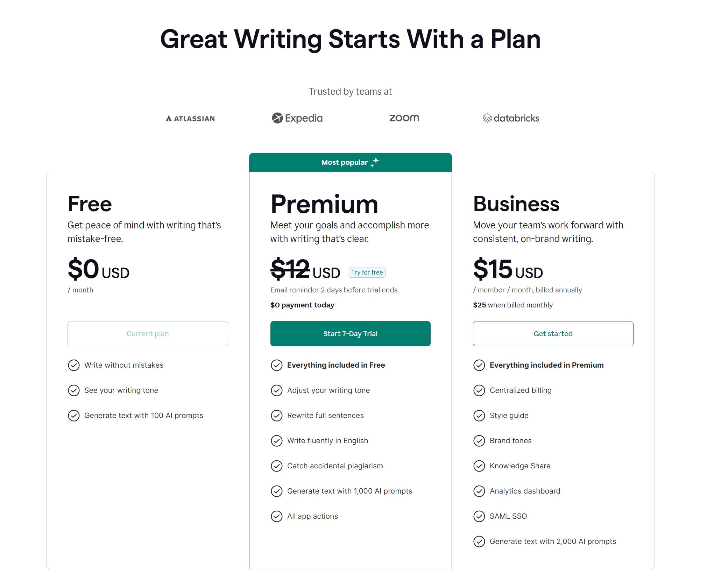Click Generate text with 2,000 AI prompts
The width and height of the screenshot is (714, 588).
coord(553,541)
